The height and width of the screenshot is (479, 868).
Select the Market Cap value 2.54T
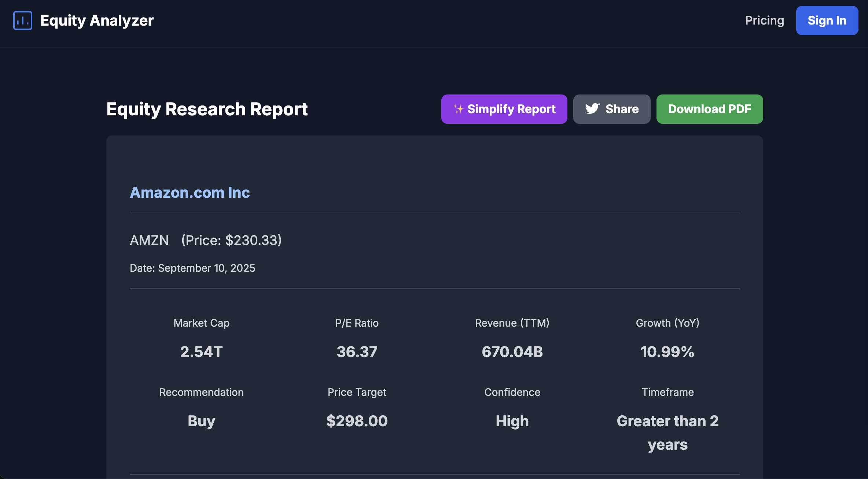(201, 351)
